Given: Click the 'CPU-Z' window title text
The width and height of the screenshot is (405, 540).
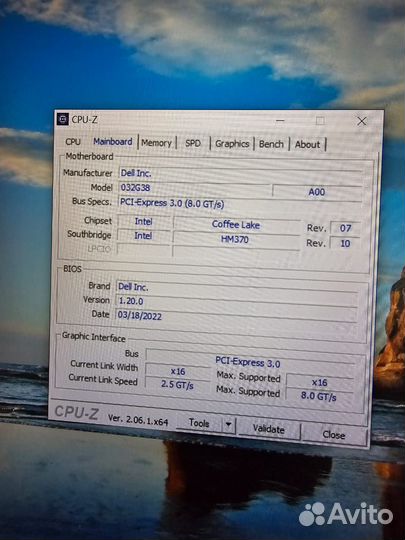Looking at the screenshot, I should pos(84,120).
